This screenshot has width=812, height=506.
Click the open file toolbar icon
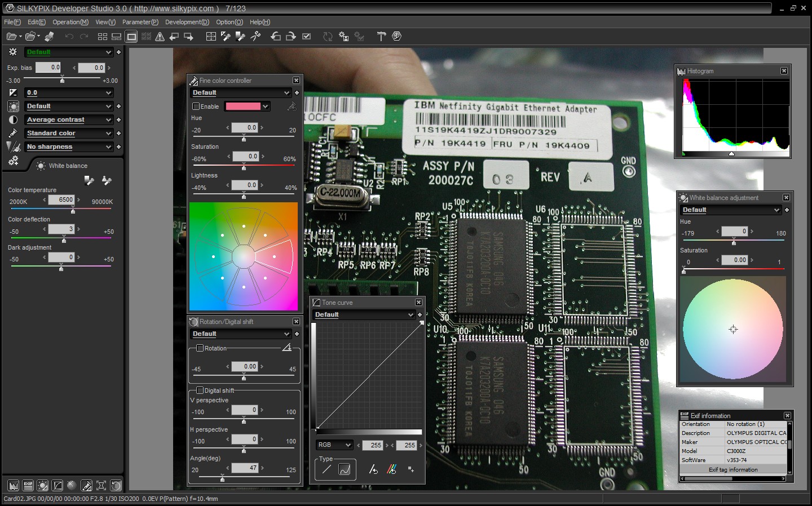tap(11, 37)
